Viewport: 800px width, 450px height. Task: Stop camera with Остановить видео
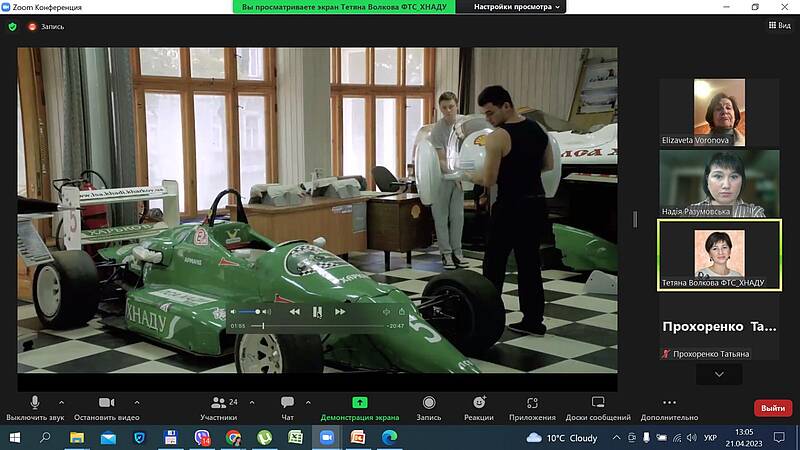[x=106, y=408]
